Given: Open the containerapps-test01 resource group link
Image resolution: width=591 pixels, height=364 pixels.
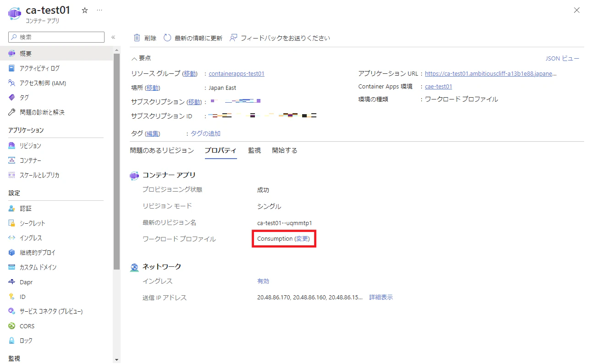Looking at the screenshot, I should [x=237, y=73].
